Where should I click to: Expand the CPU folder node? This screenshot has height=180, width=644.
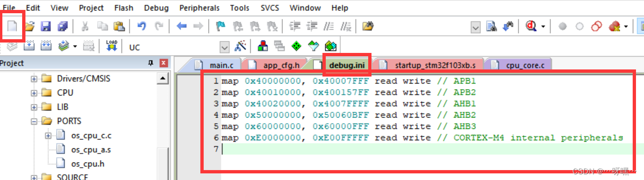(34, 93)
